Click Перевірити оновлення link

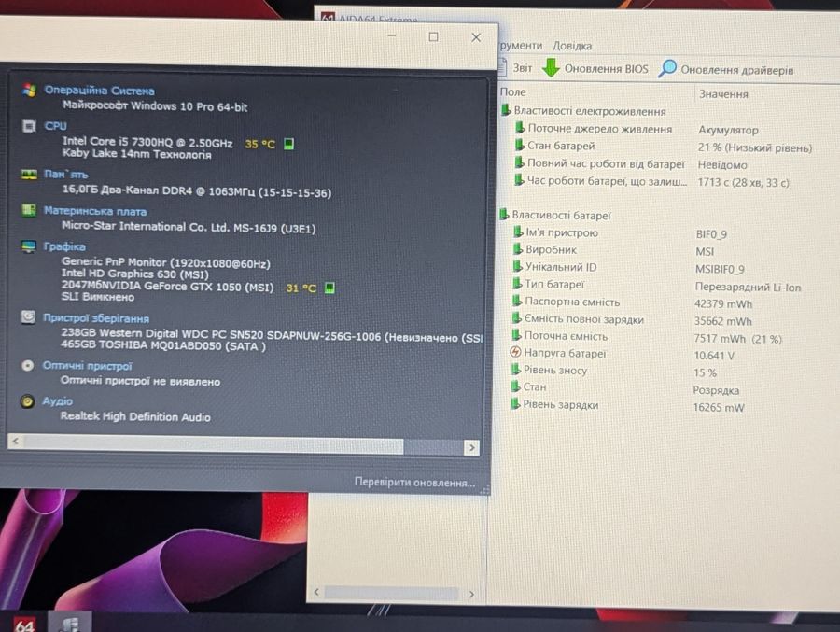(414, 482)
